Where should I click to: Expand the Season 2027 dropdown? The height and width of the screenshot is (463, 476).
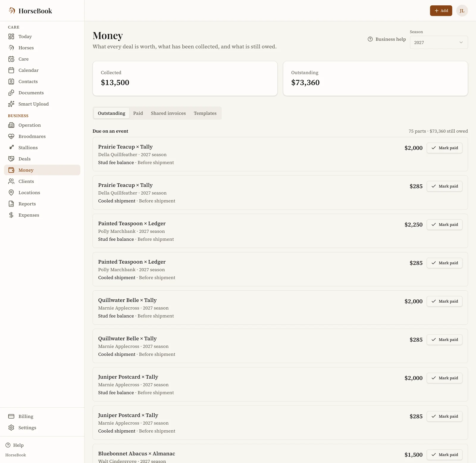[439, 43]
